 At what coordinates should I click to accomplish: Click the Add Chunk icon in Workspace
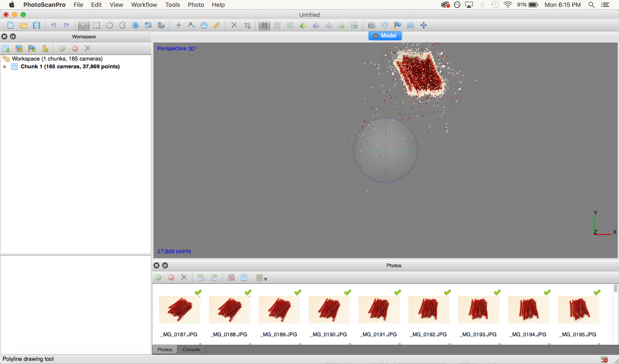(x=6, y=48)
